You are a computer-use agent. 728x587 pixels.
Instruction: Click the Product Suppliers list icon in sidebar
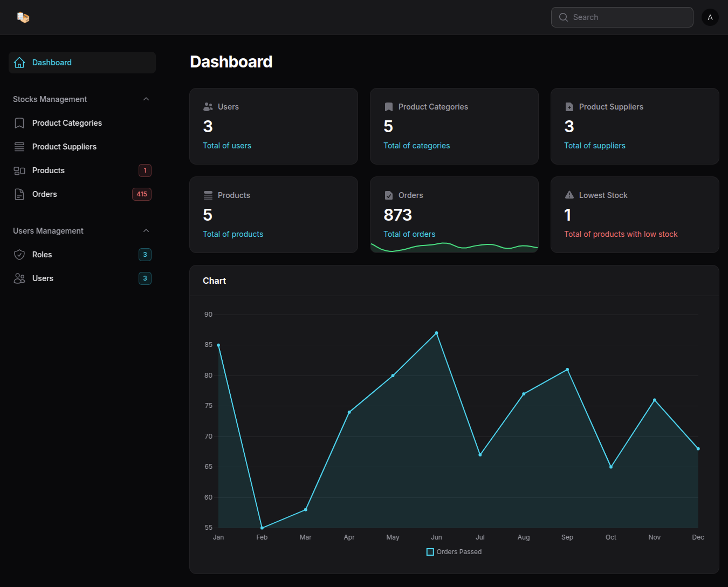(x=19, y=147)
